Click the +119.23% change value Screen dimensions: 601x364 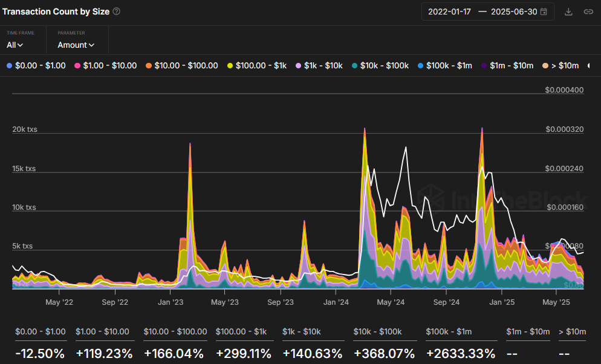click(x=104, y=353)
